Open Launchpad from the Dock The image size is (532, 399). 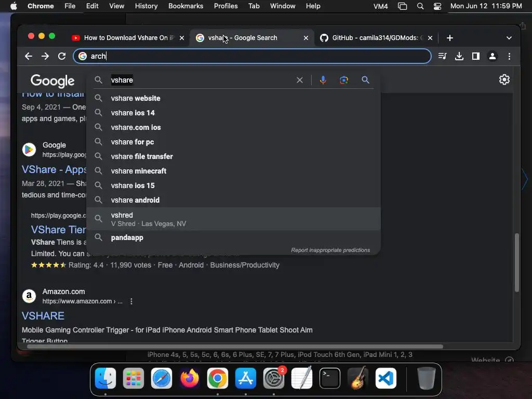[x=134, y=378]
